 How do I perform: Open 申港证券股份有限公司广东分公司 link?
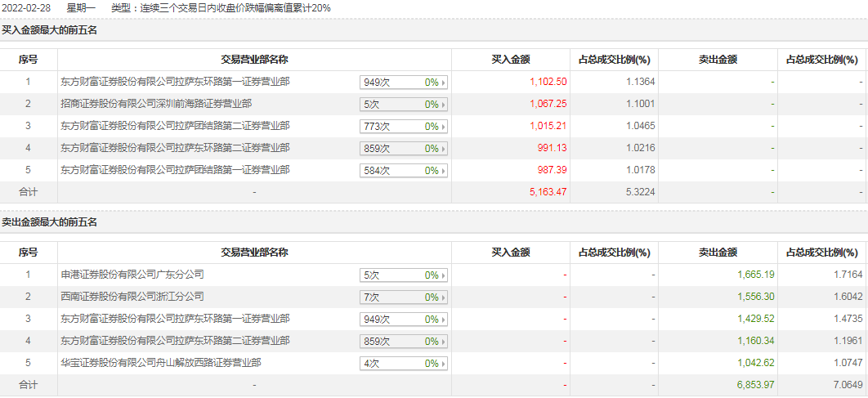[x=132, y=275]
